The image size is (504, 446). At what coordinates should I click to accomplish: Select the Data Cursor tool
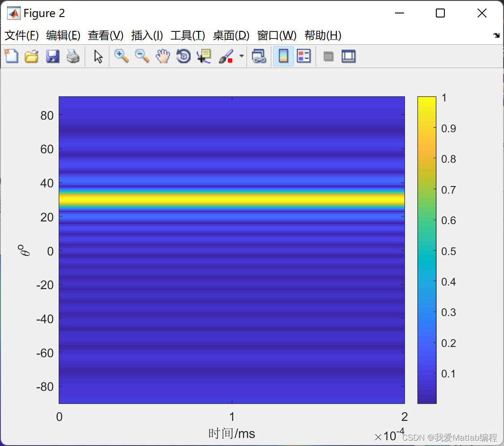point(204,56)
